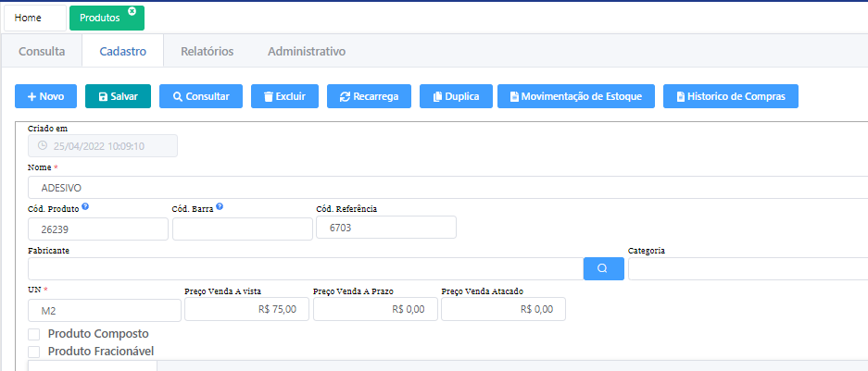
Task: Close the Produtos tab
Action: click(132, 11)
